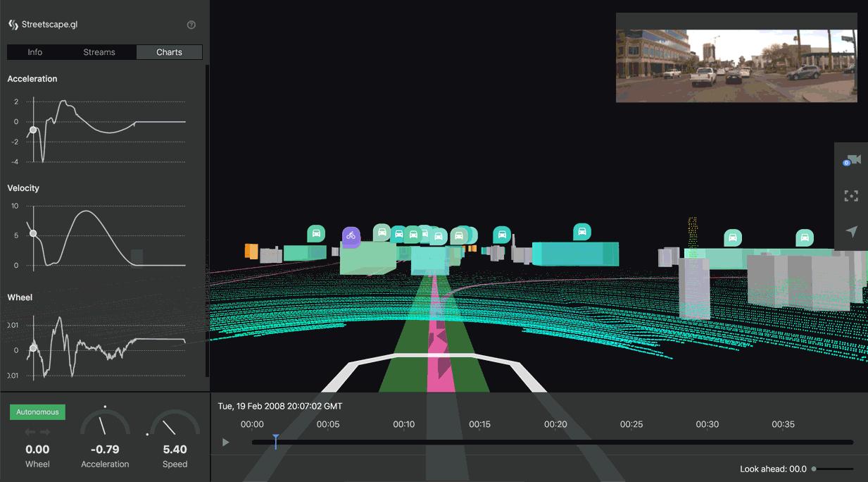Click the blue timeline scrubber marker
The image size is (868, 482).
(x=275, y=442)
